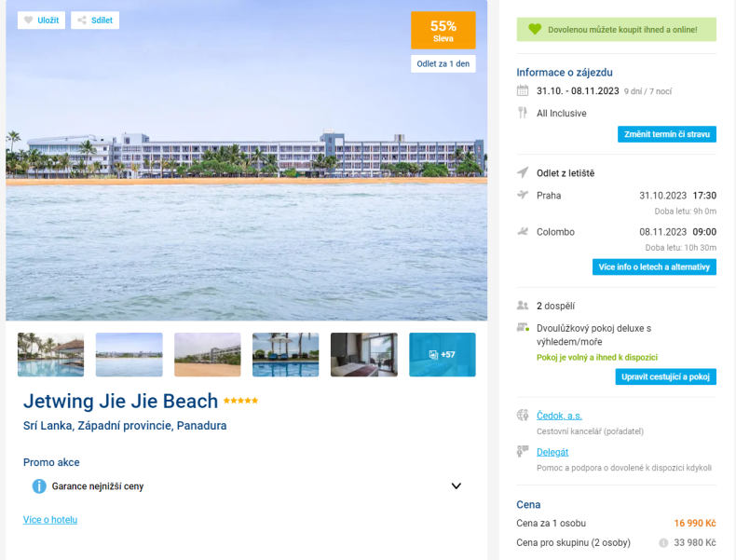Click Změnit termín či stravu button

click(x=666, y=134)
